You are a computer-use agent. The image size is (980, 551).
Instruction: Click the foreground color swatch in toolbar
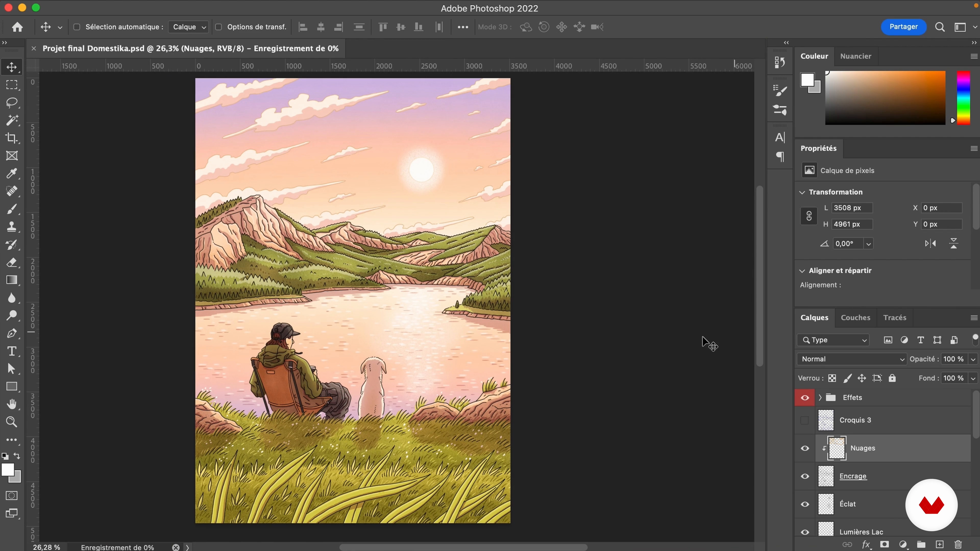(x=8, y=470)
